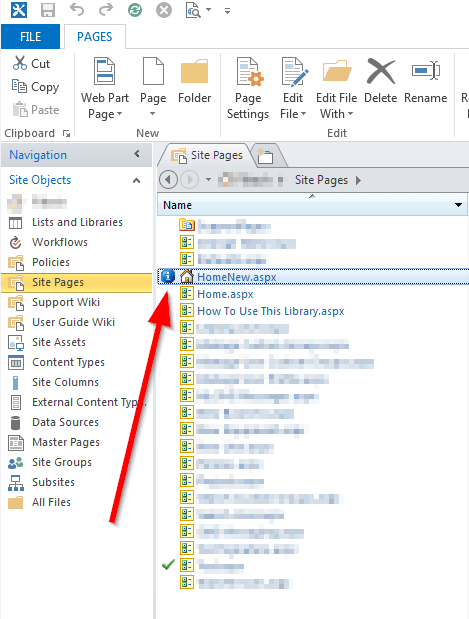Click the green Refresh icon
Image resolution: width=469 pixels, height=619 pixels.
point(135,10)
